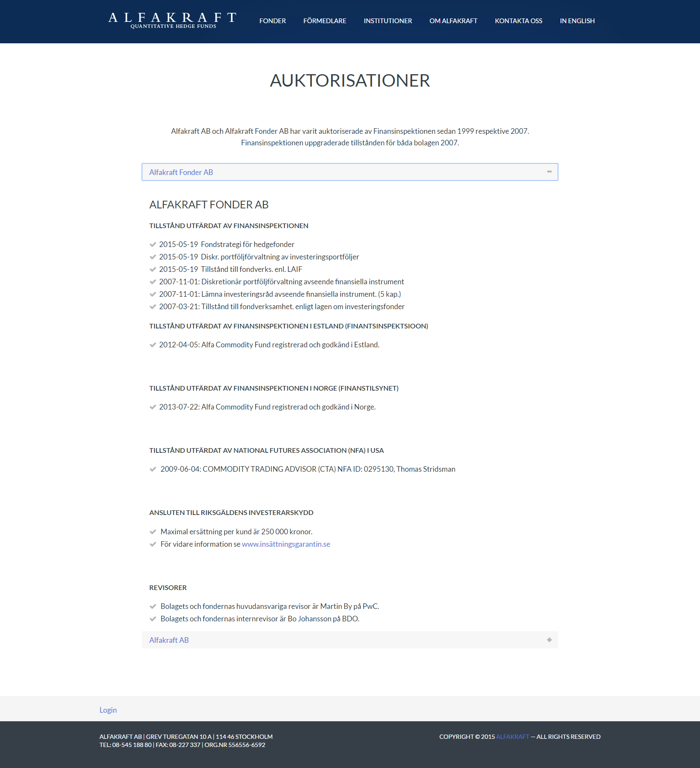Go to INSTITUTIONER page
The image size is (700, 768).
pyautogui.click(x=388, y=21)
